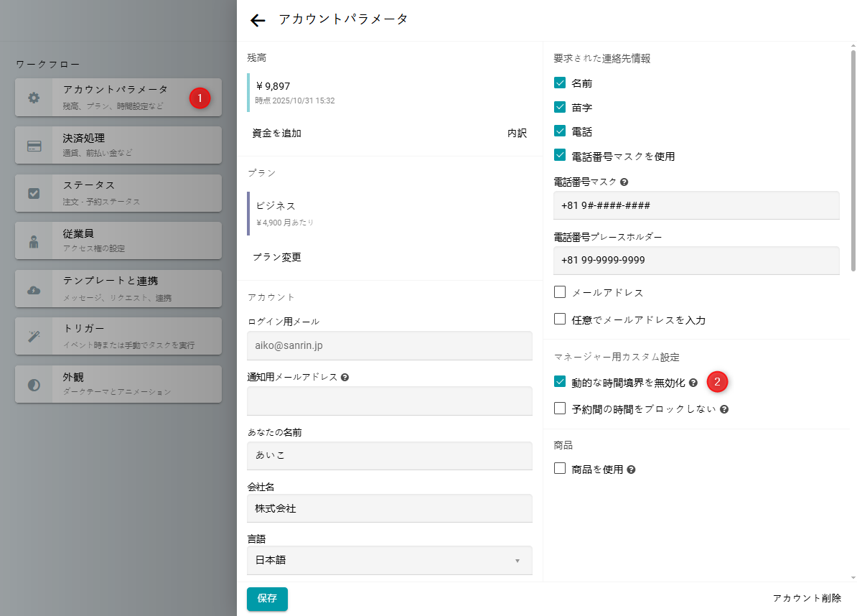Image resolution: width=857 pixels, height=616 pixels.
Task: Click the back arrow icon
Action: pyautogui.click(x=258, y=20)
